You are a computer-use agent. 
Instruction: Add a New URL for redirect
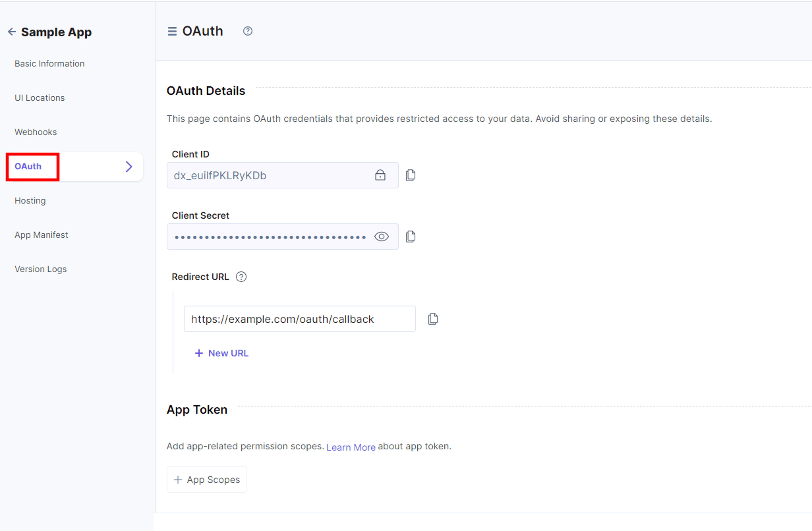[x=221, y=353]
